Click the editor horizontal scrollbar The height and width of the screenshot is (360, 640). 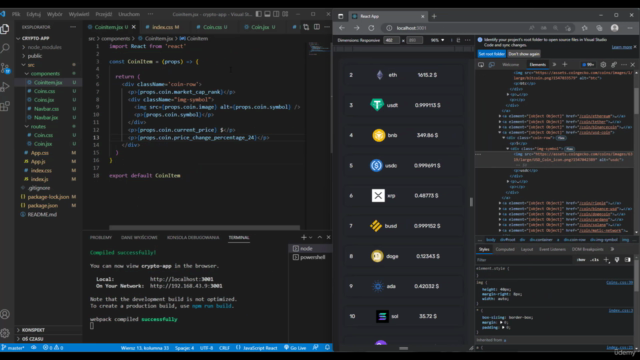(204, 228)
